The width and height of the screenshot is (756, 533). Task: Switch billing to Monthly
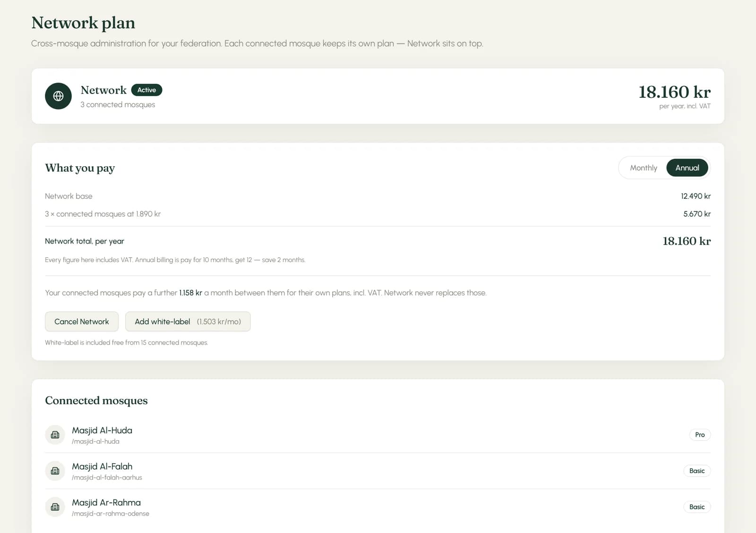click(643, 168)
